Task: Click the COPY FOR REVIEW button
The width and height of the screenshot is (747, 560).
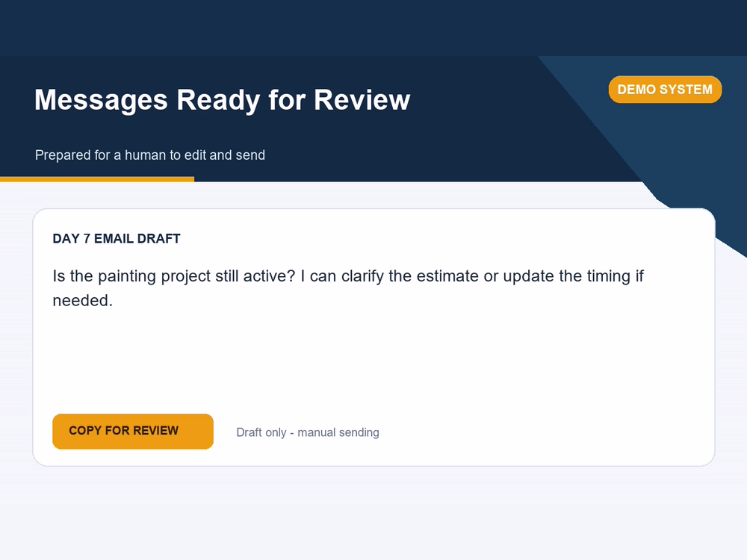Action: pos(133,431)
